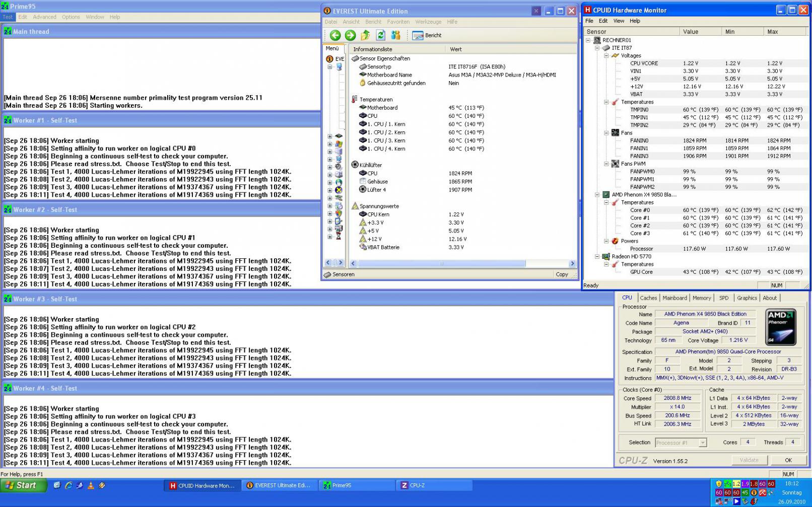The width and height of the screenshot is (812, 507).
Task: Click the computer icon in EVEREST menu tree
Action: [x=339, y=66]
